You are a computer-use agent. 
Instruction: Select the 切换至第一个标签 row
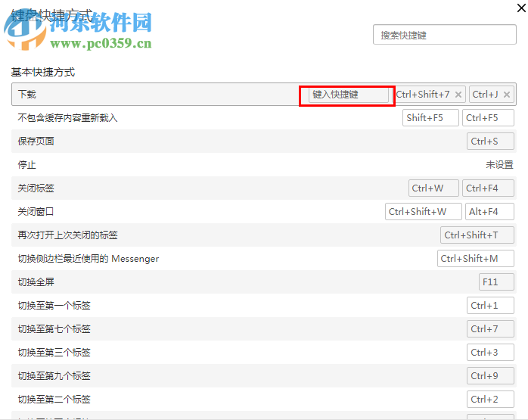264,306
